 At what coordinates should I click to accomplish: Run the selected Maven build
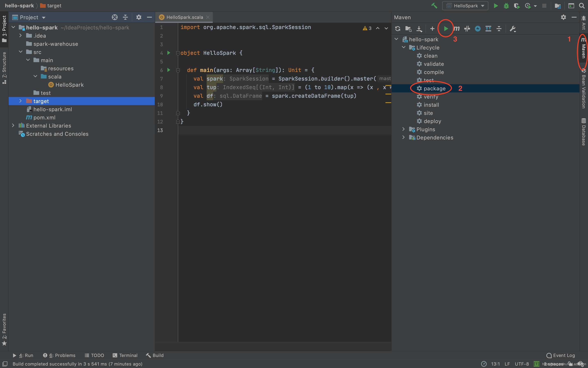(446, 29)
